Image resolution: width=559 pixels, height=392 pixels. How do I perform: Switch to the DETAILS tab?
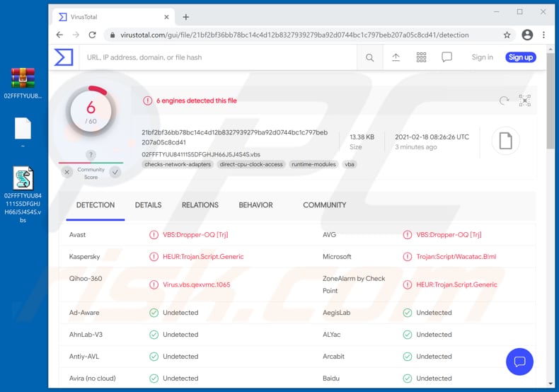148,205
